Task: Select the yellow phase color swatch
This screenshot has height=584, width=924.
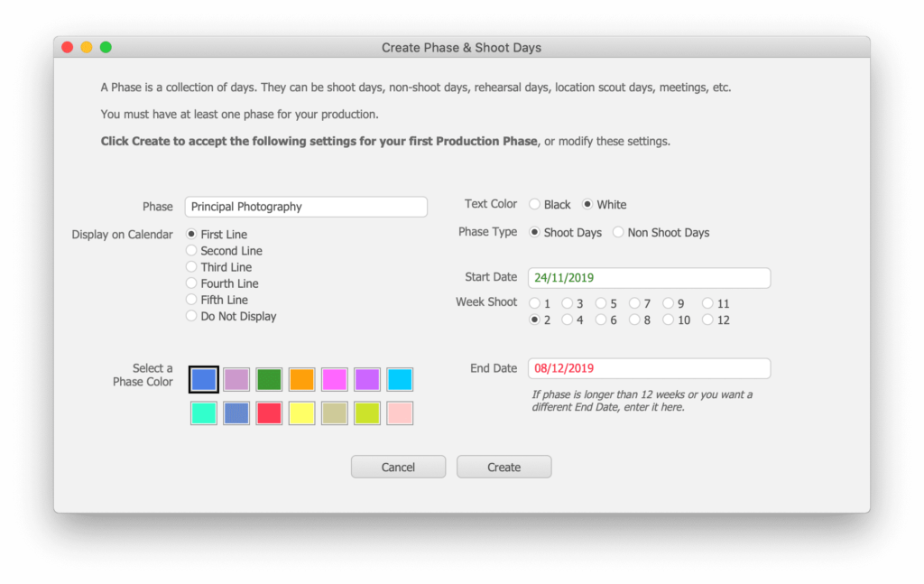Action: coord(301,413)
